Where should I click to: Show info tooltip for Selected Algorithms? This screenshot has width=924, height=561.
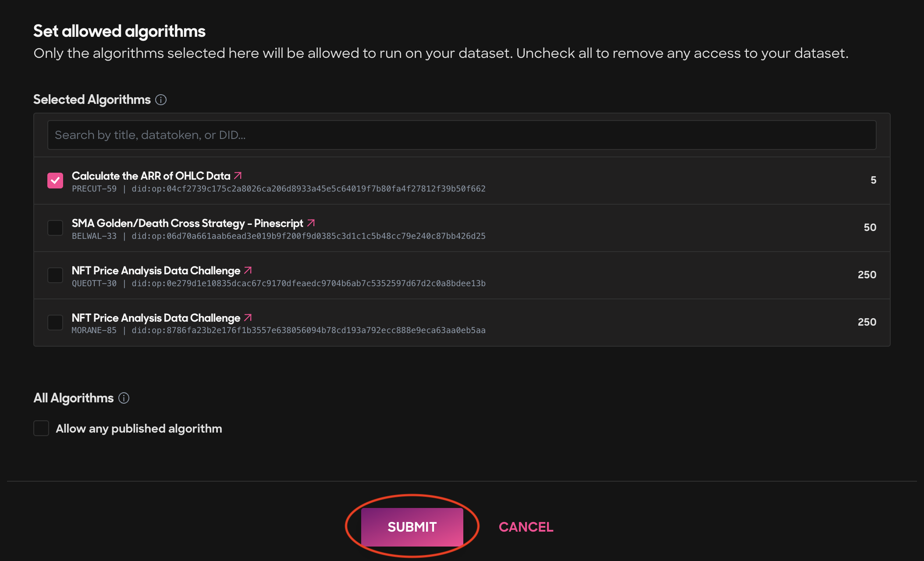161,100
